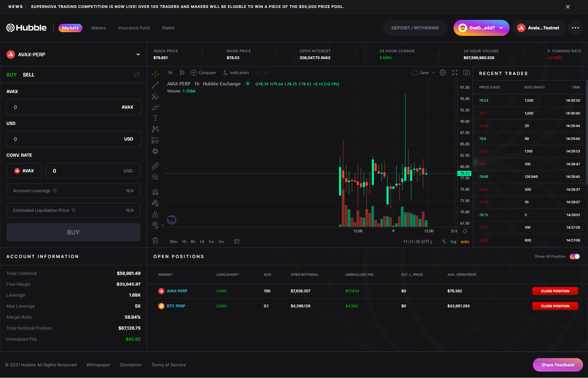Select the prediction and measurement tool
This screenshot has height=378, width=588.
point(155,140)
